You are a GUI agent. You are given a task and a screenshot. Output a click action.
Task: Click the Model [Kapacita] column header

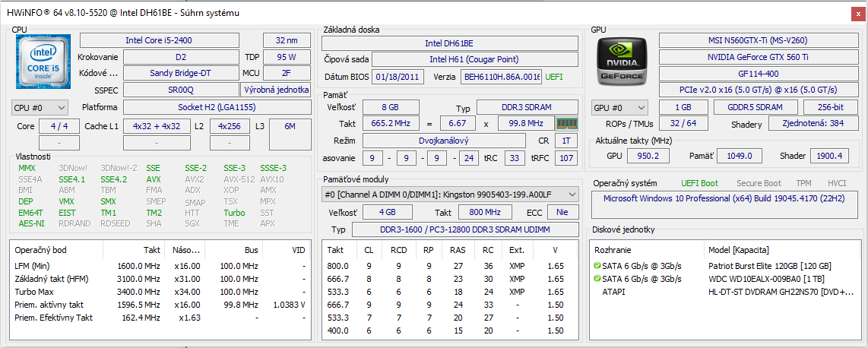(781, 249)
